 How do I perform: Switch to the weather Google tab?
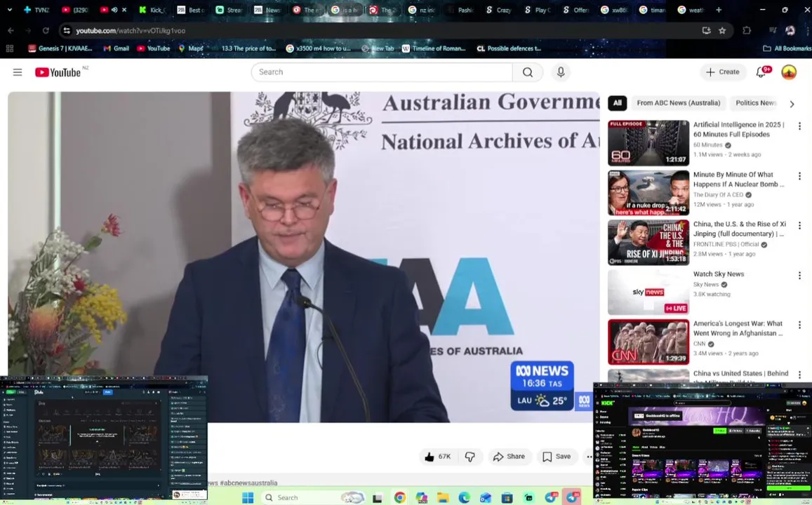(x=691, y=10)
